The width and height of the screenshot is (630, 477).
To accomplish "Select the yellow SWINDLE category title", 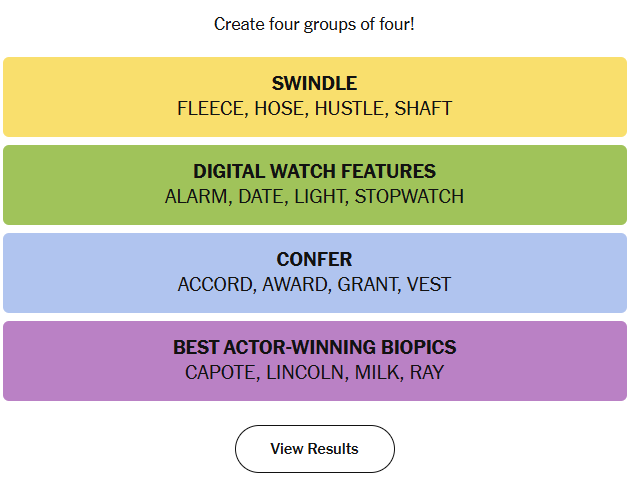I will [x=314, y=84].
